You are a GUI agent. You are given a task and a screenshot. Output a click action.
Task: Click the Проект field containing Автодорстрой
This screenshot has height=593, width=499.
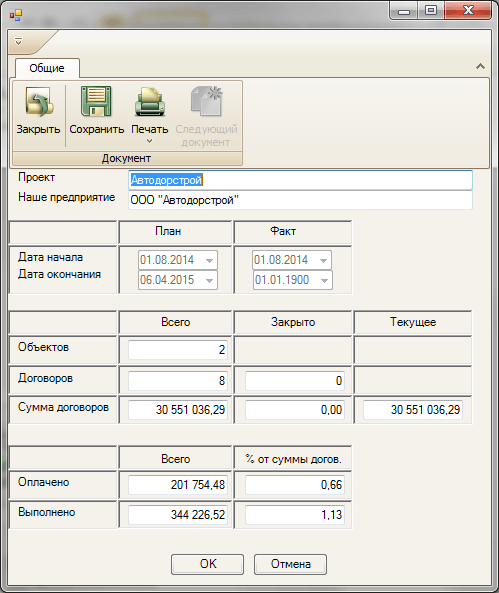pyautogui.click(x=300, y=180)
